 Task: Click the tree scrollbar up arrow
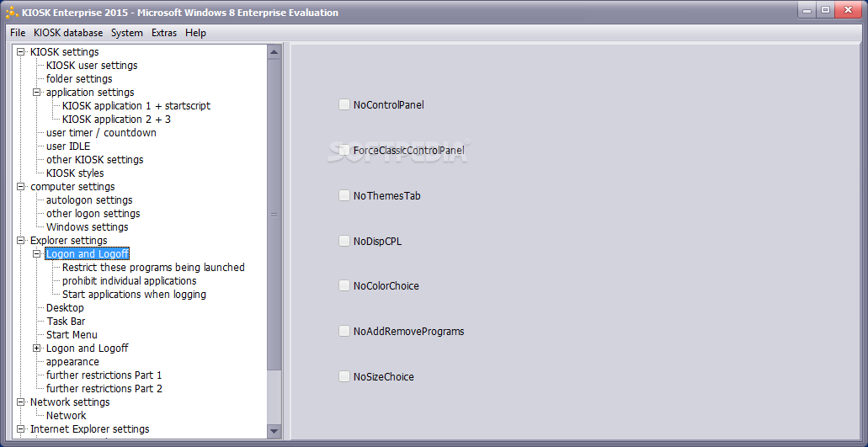tap(274, 52)
